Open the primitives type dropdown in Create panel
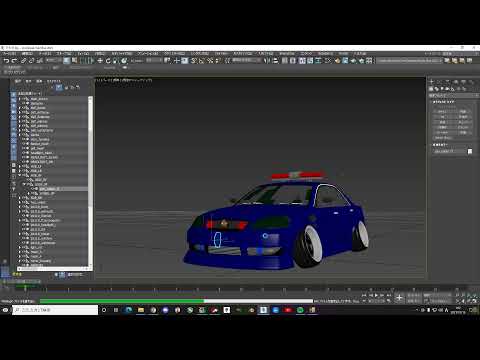 click(453, 95)
